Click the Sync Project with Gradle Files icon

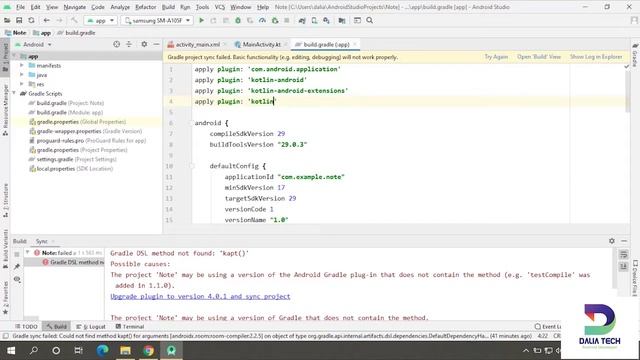(302, 20)
